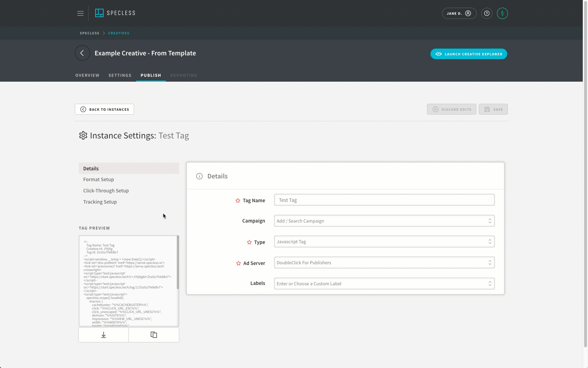Open the help question mark icon

486,13
